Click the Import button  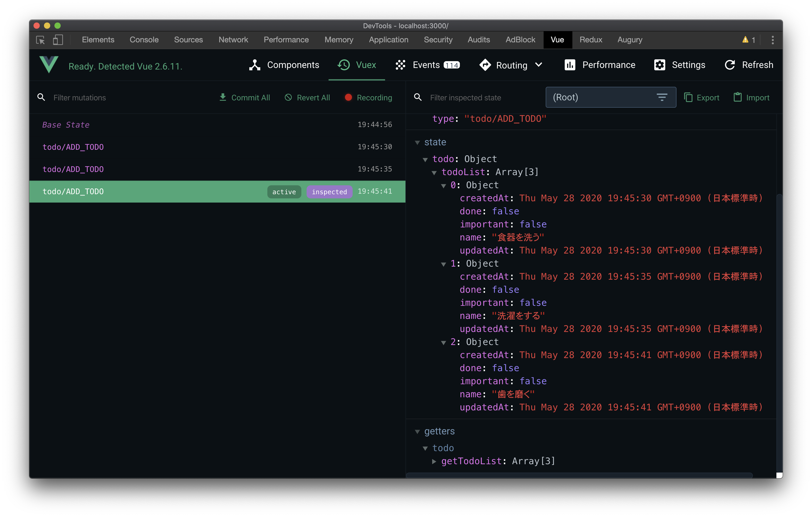tap(752, 97)
